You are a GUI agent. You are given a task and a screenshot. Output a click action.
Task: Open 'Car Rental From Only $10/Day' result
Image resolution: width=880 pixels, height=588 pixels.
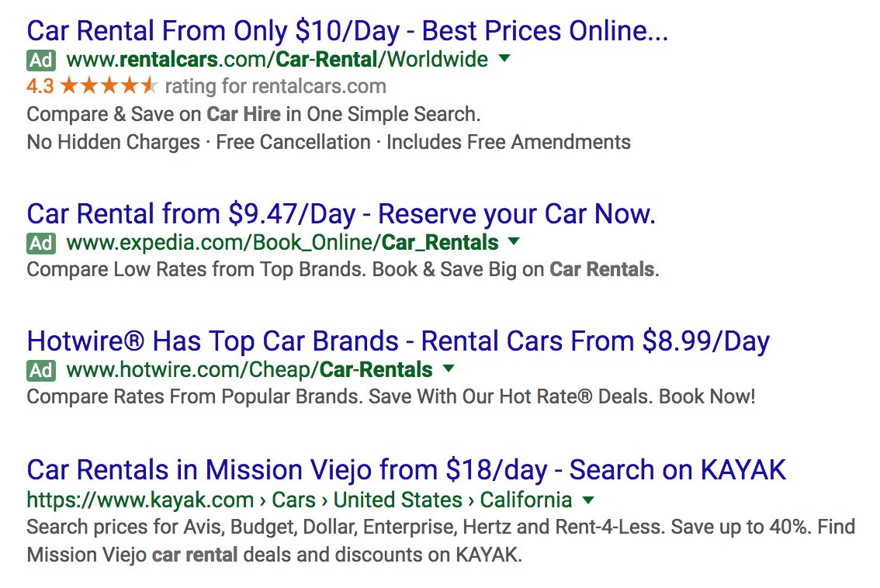[x=347, y=31]
